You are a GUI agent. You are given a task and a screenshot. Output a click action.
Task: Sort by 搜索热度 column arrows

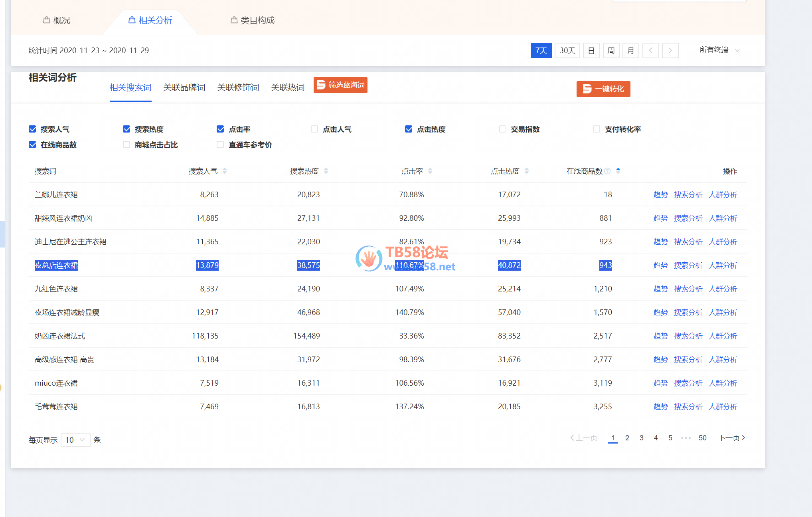(x=326, y=171)
